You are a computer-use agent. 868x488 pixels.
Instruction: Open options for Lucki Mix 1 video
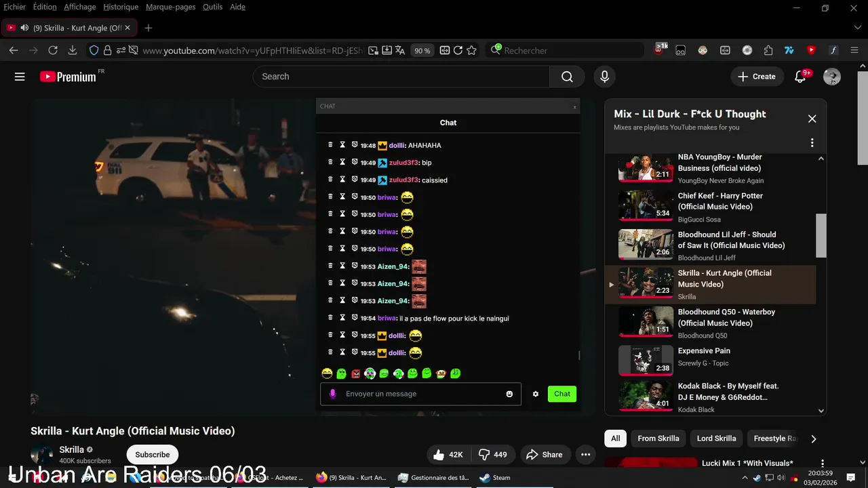click(823, 464)
